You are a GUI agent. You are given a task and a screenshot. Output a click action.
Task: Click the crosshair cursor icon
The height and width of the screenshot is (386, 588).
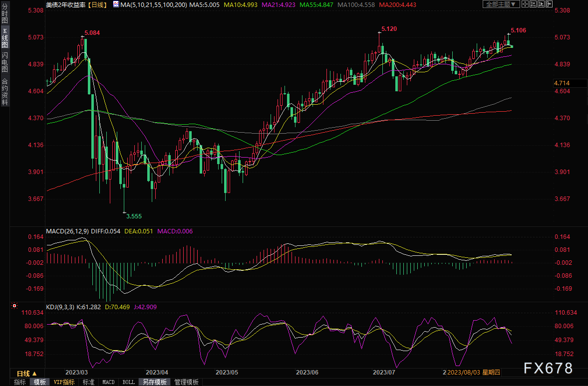pyautogui.click(x=525, y=4)
